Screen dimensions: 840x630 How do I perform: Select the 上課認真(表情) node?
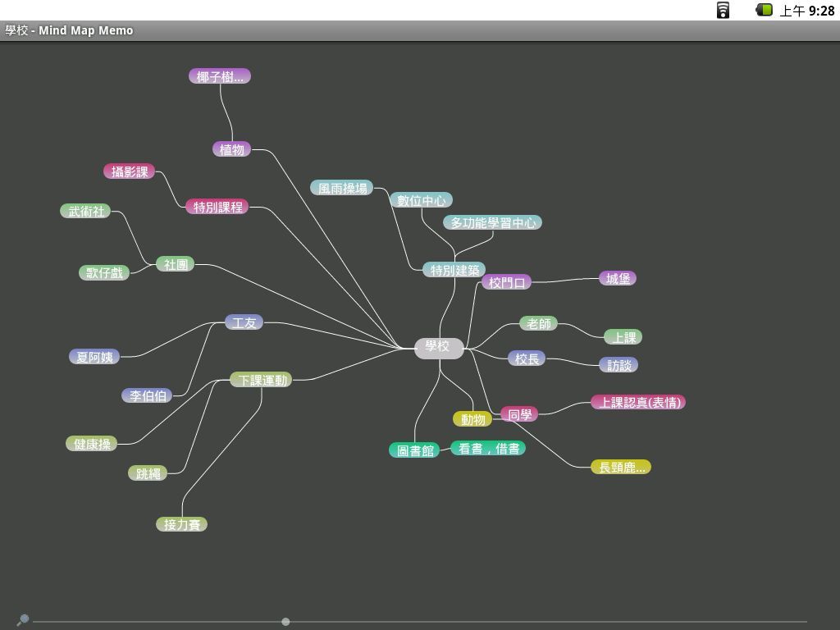[x=638, y=402]
